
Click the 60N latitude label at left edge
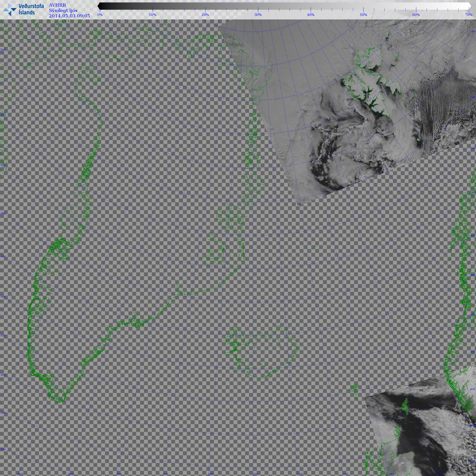3,375
